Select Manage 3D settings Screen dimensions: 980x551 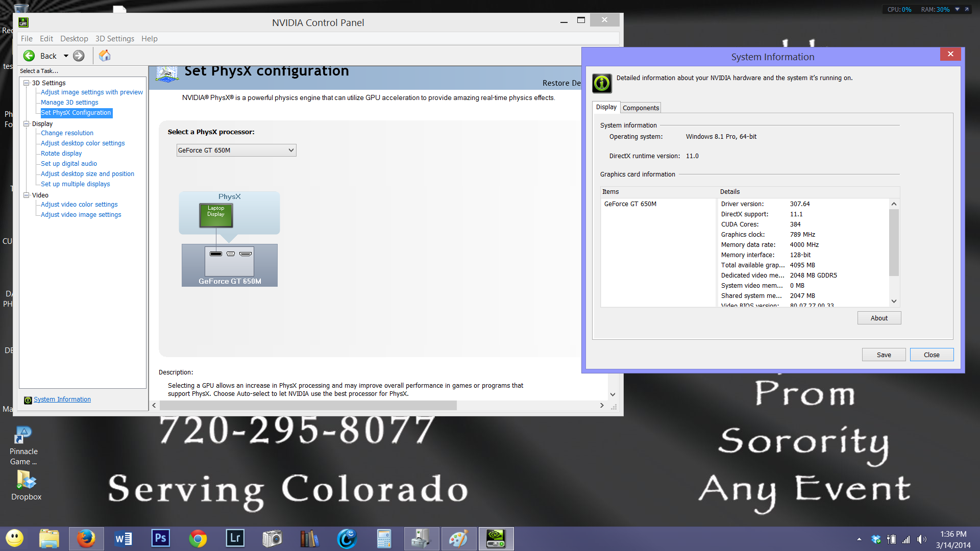(x=69, y=103)
